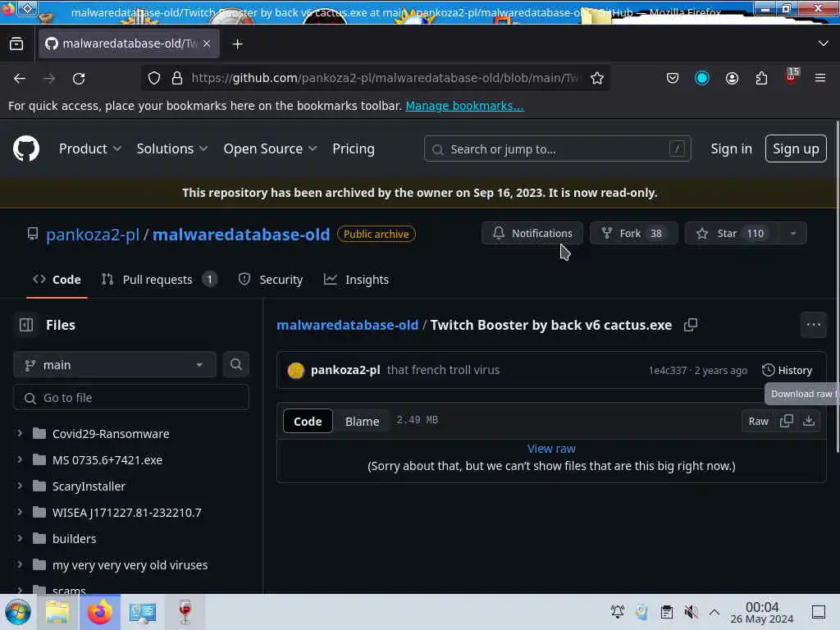Expand the ScaryInstaller folder

pos(20,486)
